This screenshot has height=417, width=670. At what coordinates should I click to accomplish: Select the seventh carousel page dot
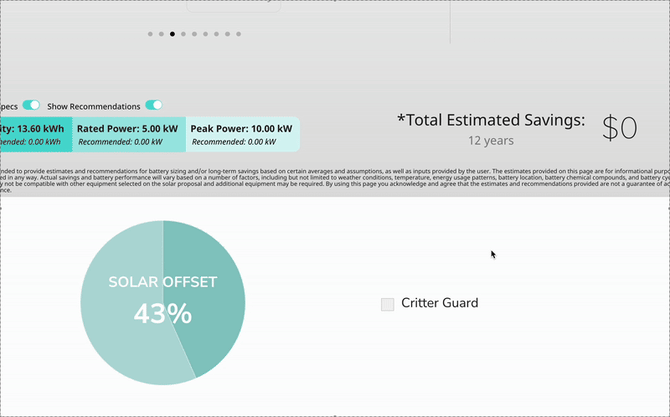(216, 34)
